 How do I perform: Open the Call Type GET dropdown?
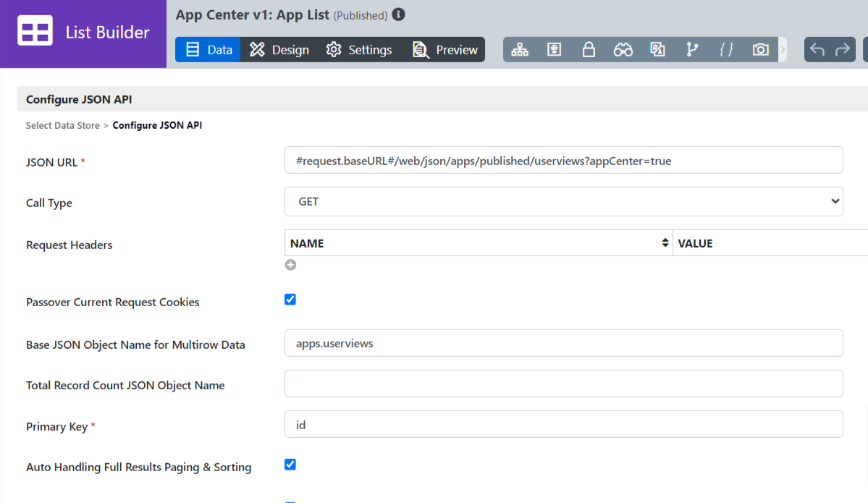[x=563, y=202]
